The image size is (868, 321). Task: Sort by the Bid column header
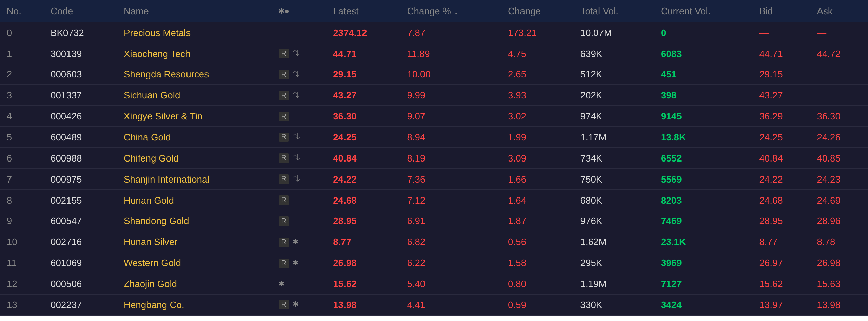point(766,11)
